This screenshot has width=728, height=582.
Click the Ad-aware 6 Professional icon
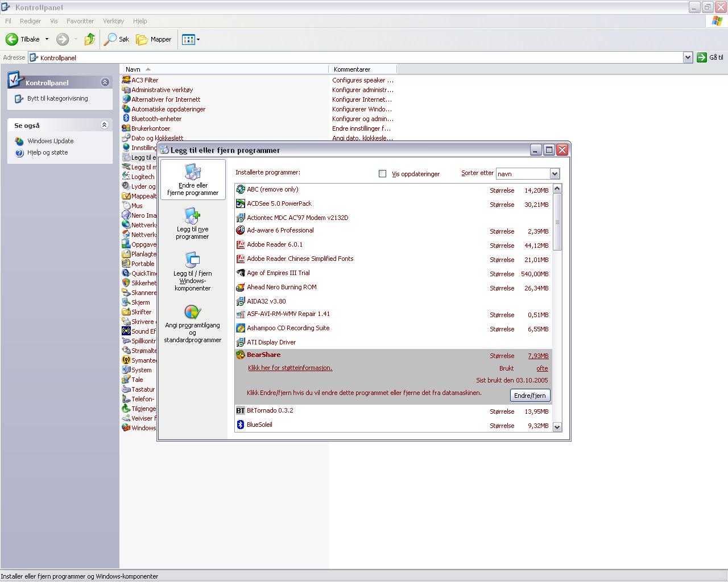pyautogui.click(x=241, y=230)
